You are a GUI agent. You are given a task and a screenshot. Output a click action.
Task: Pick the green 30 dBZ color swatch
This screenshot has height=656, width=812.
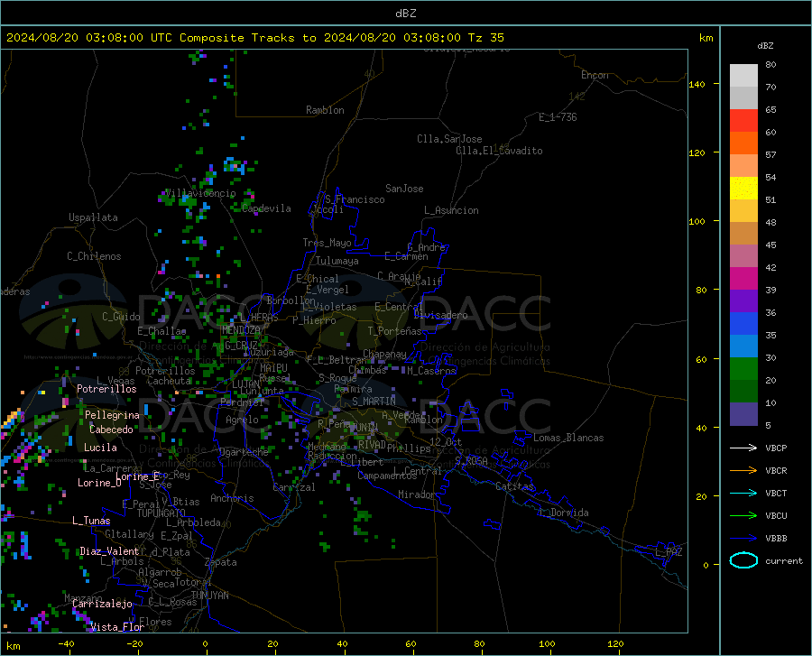point(743,368)
